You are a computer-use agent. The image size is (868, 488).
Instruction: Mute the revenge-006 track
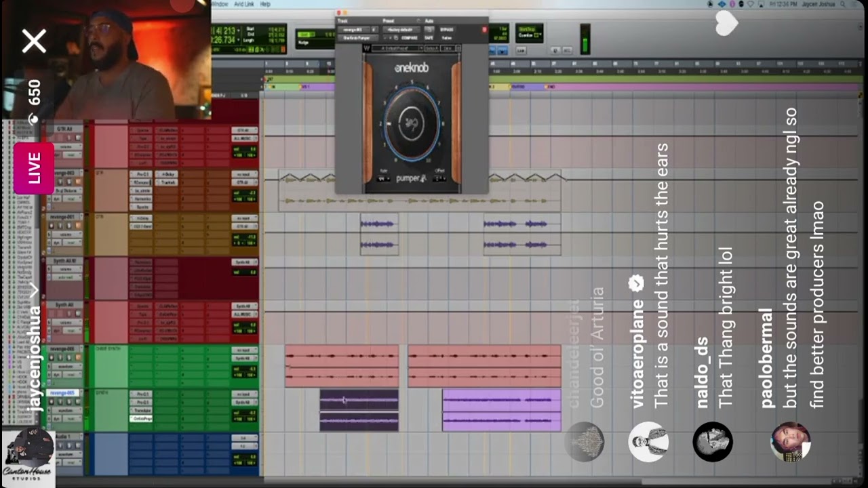77,357
